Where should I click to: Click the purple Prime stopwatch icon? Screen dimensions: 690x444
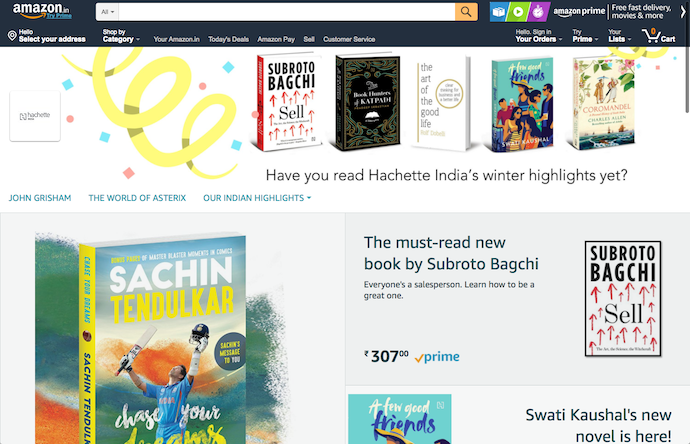(537, 12)
